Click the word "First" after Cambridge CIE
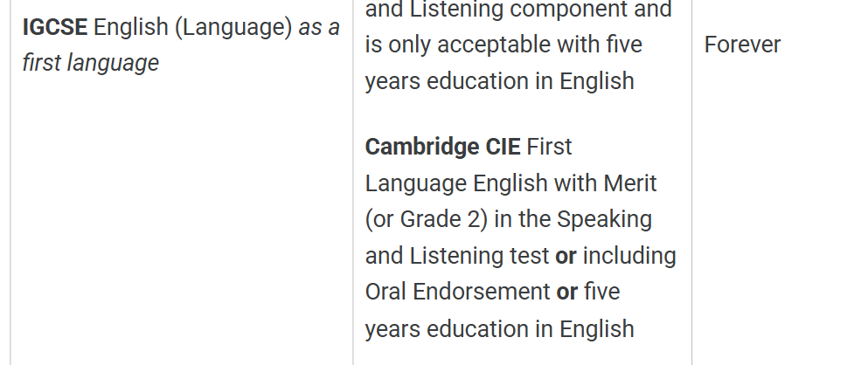 pos(549,147)
